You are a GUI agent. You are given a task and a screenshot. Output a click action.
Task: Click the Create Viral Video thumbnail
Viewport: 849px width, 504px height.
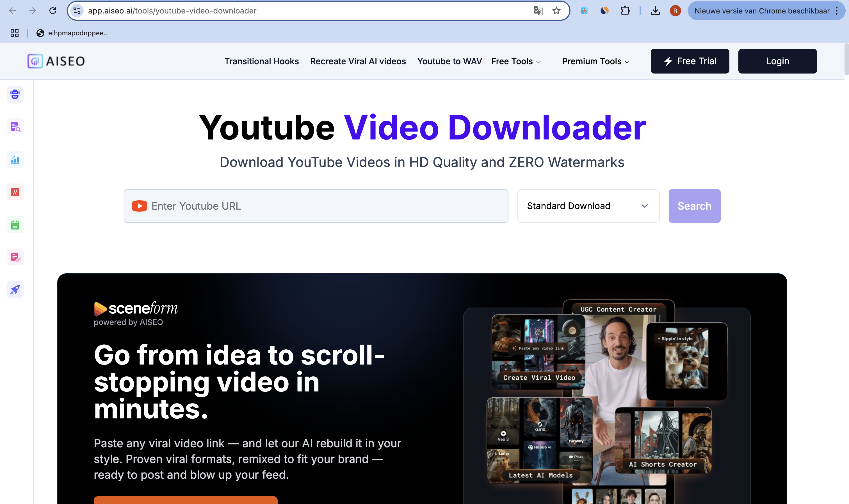coord(538,352)
